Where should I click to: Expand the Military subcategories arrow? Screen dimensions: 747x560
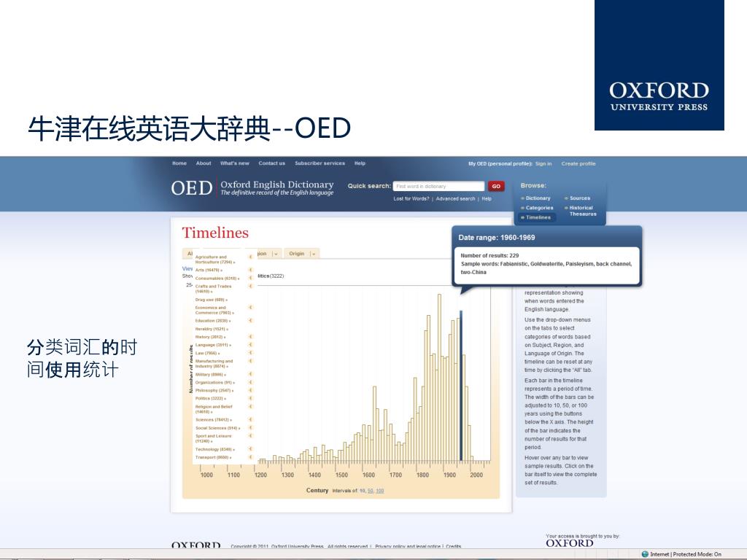click(x=251, y=374)
